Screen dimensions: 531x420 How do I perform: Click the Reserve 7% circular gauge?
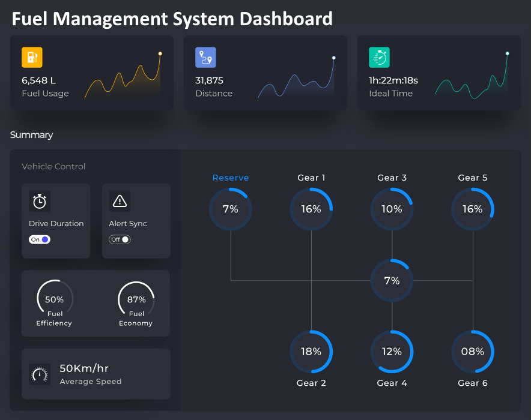click(231, 209)
